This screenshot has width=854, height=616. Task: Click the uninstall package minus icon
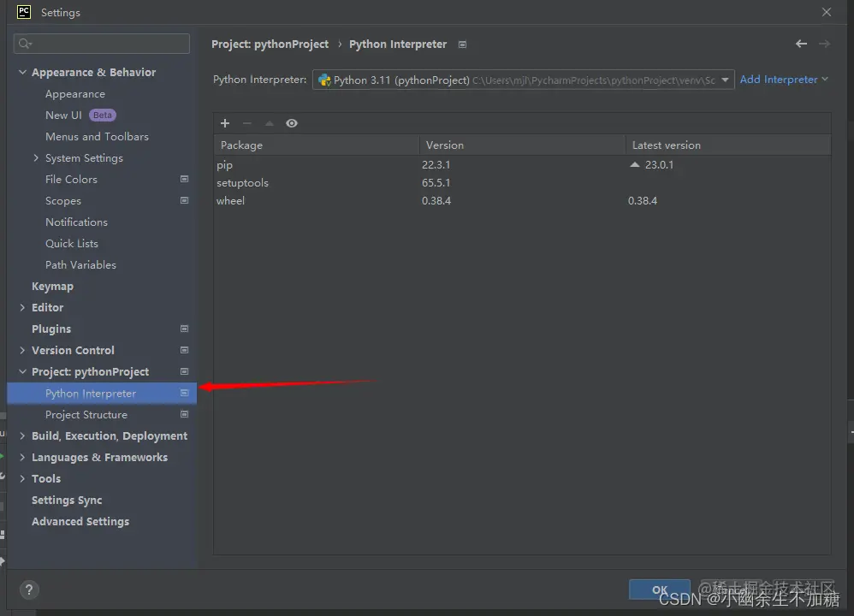pyautogui.click(x=246, y=123)
